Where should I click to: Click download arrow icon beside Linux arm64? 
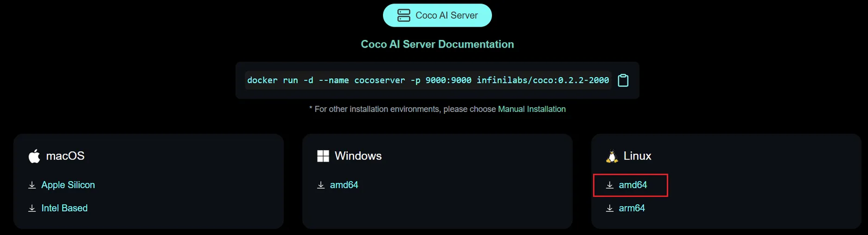pos(610,208)
